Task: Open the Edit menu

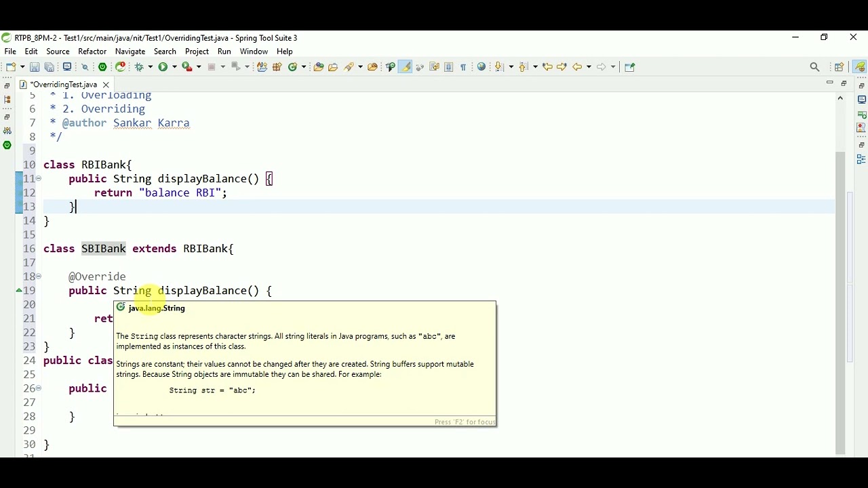Action: (x=31, y=52)
